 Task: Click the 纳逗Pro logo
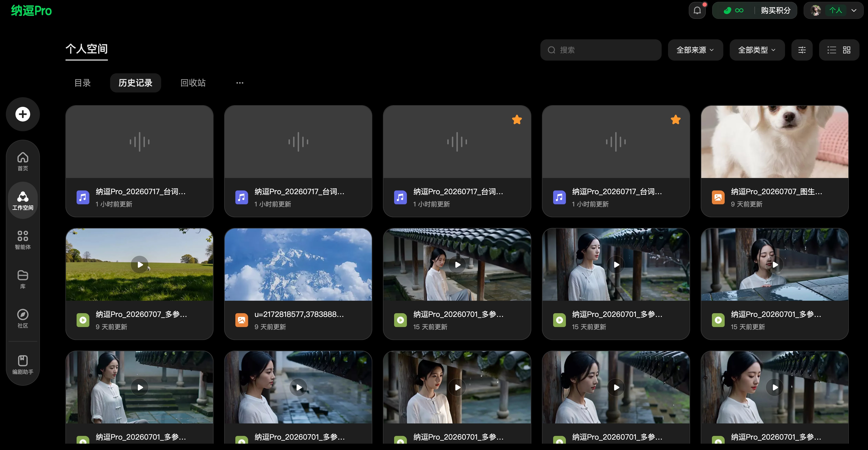31,10
